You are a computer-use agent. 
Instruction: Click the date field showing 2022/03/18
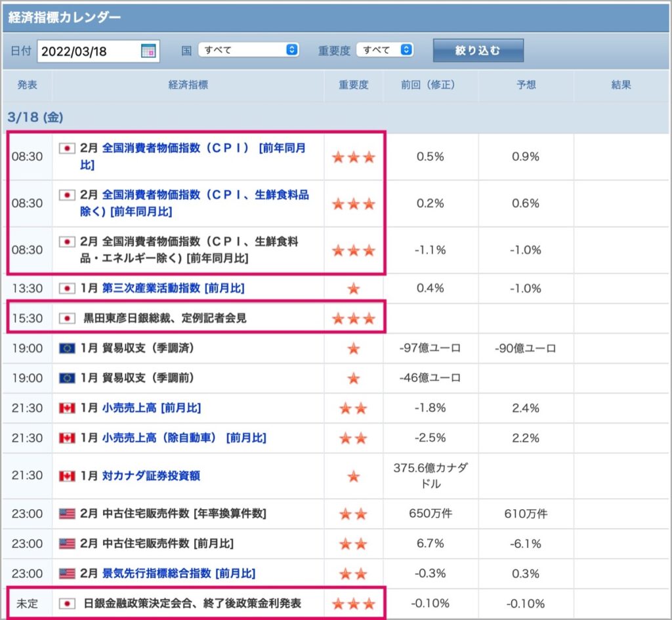[x=98, y=51]
